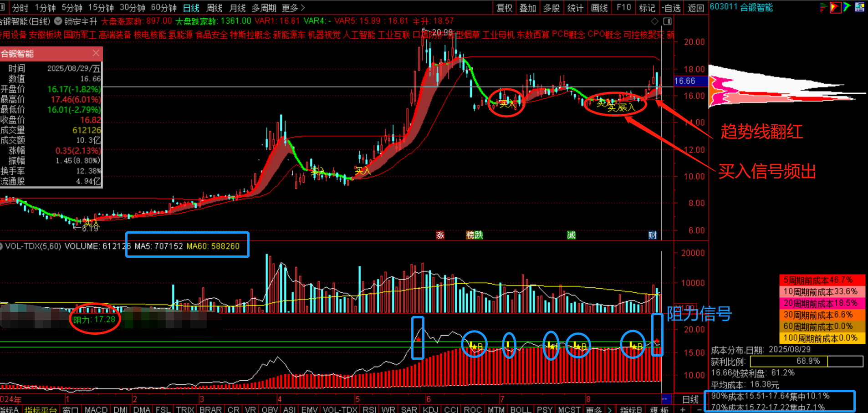Screen dimensions: 868x413
Task: Select the DMI indicator tab
Action: click(120, 409)
